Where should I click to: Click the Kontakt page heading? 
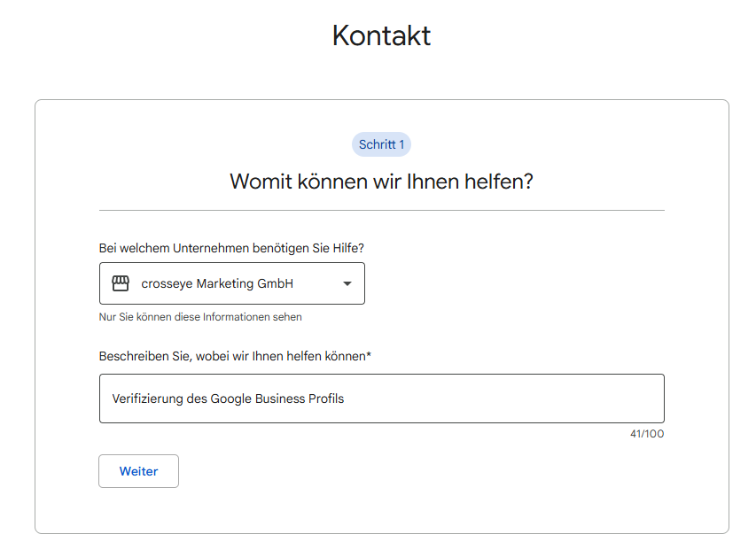tap(381, 35)
